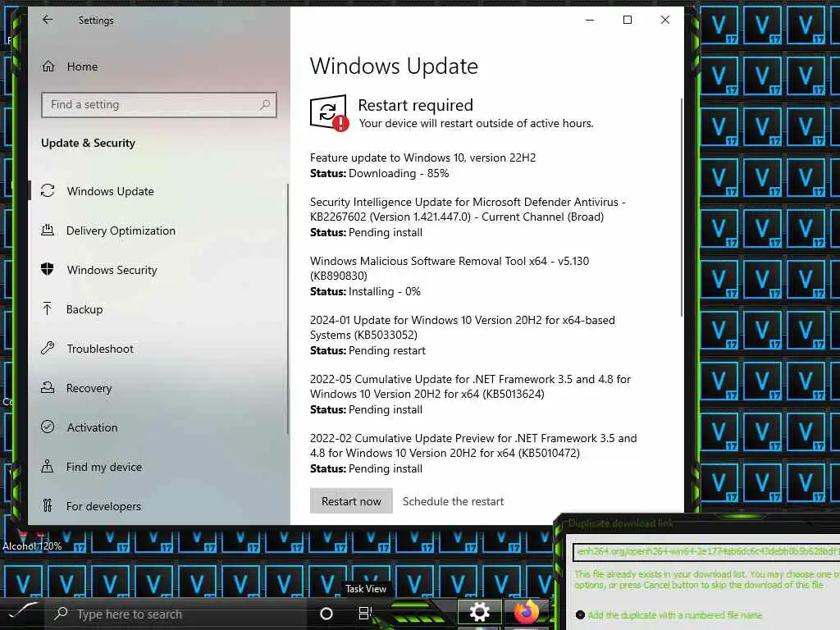Click Restart now button
Viewport: 840px width, 630px height.
(351, 501)
